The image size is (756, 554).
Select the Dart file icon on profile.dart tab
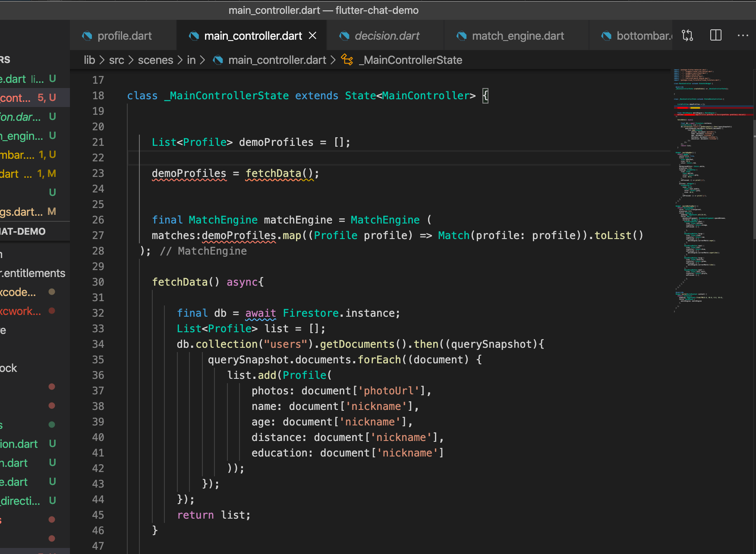[x=87, y=36]
